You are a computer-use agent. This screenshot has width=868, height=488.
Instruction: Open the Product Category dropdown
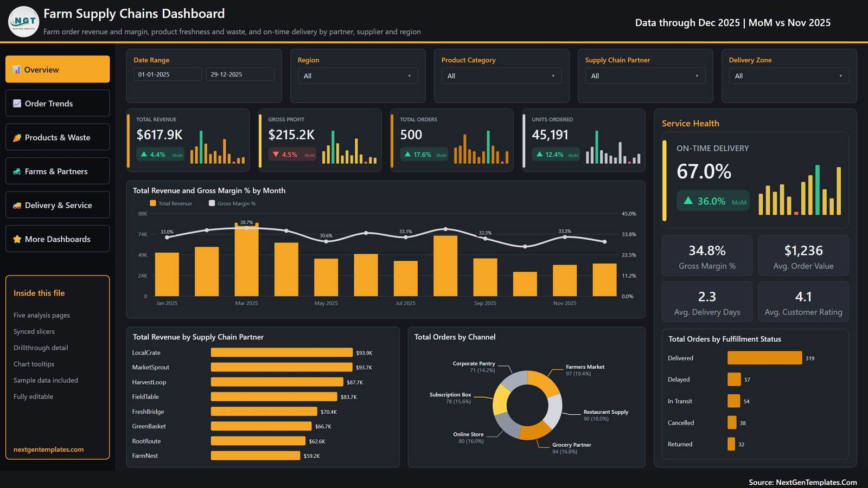point(501,76)
